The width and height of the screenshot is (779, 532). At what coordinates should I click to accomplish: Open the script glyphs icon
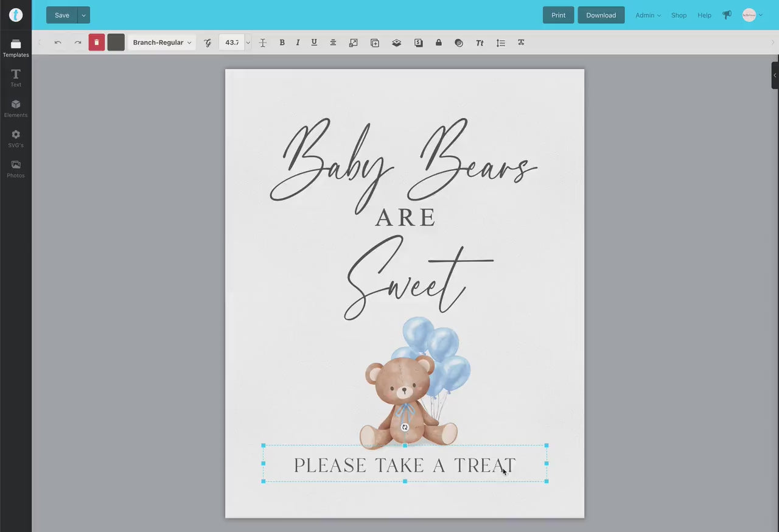click(x=208, y=43)
